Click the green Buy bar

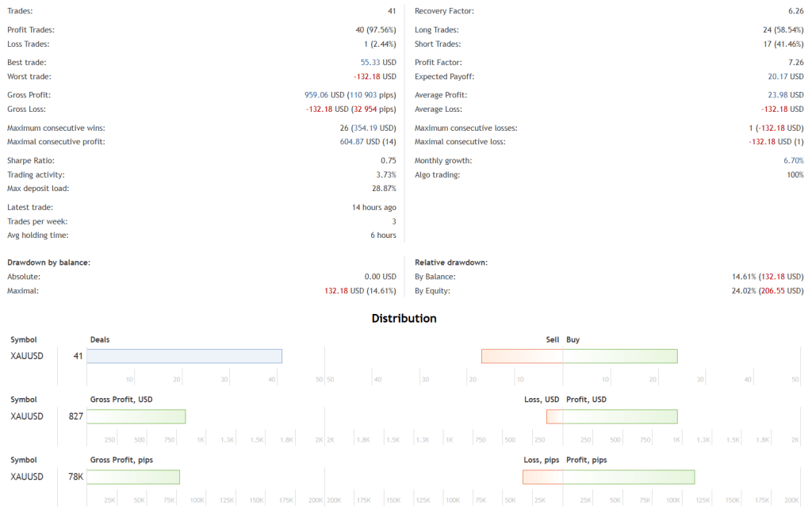coord(620,356)
